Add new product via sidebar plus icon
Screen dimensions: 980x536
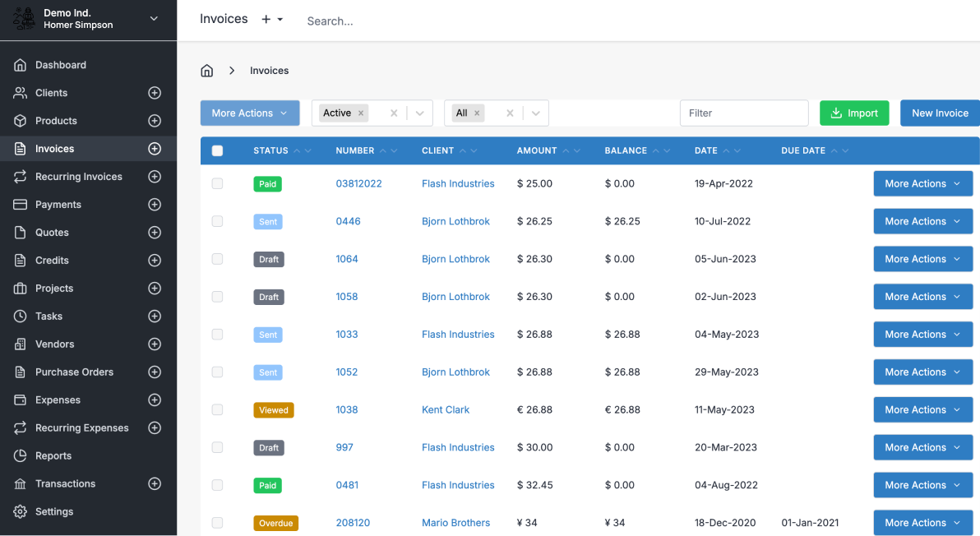tap(154, 121)
